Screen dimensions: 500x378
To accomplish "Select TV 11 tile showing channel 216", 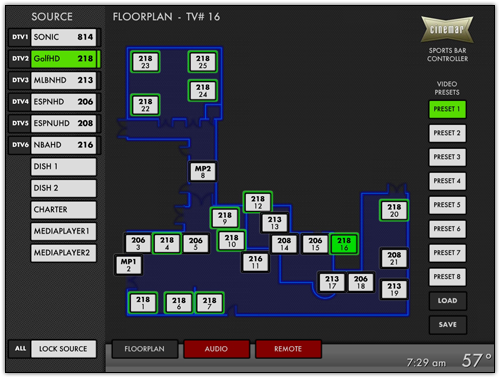I will (255, 262).
